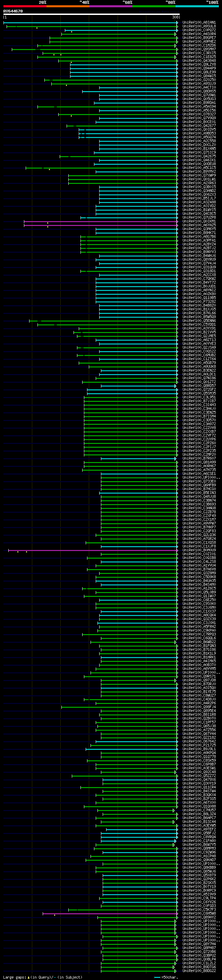Click the purple alignment bar for UniRef100_B0M0U9
Image resolution: width=222 pixels, height=980 pixels.
point(93,550)
